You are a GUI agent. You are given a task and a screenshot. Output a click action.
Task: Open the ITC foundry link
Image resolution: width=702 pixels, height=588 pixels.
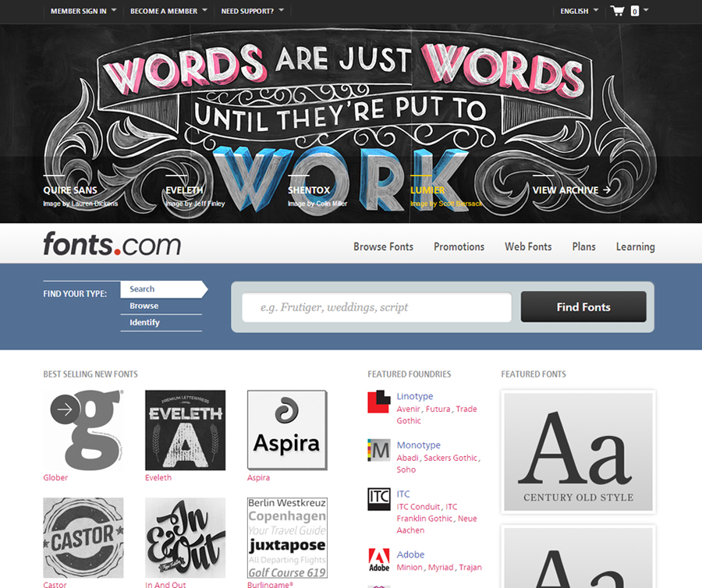point(403,494)
